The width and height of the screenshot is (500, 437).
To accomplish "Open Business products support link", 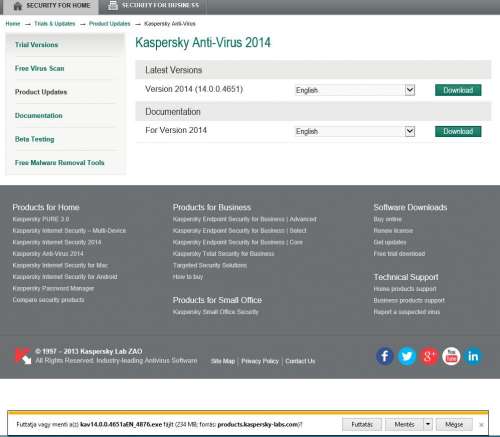I will coord(409,300).
